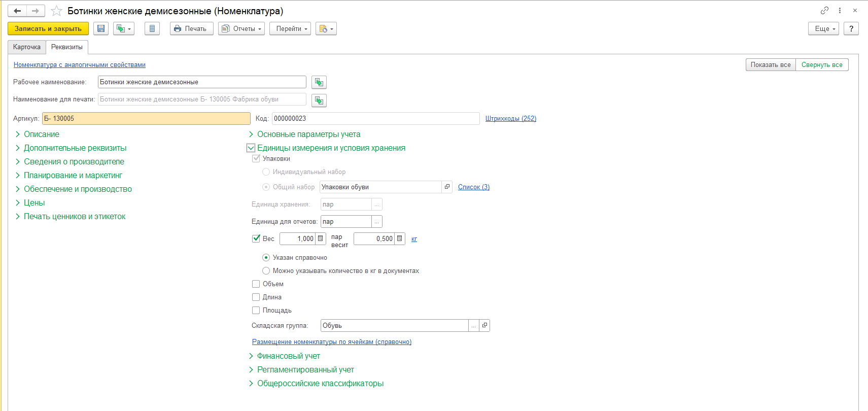Click the Печать button
This screenshot has height=411, width=868.
[192, 29]
